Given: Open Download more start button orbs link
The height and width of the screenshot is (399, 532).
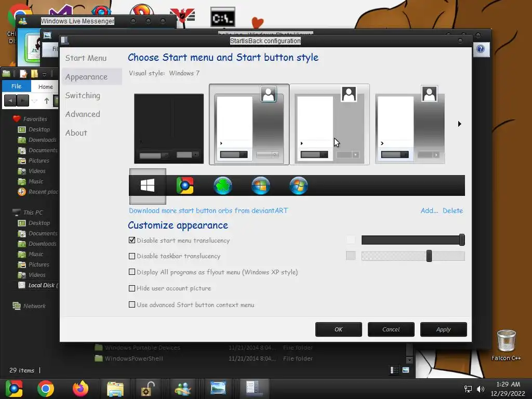Looking at the screenshot, I should (208, 211).
